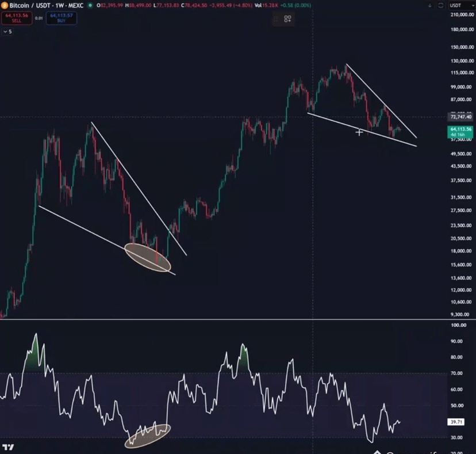The image size is (476, 454).
Task: Click the green market status dot
Action: pos(90,5)
